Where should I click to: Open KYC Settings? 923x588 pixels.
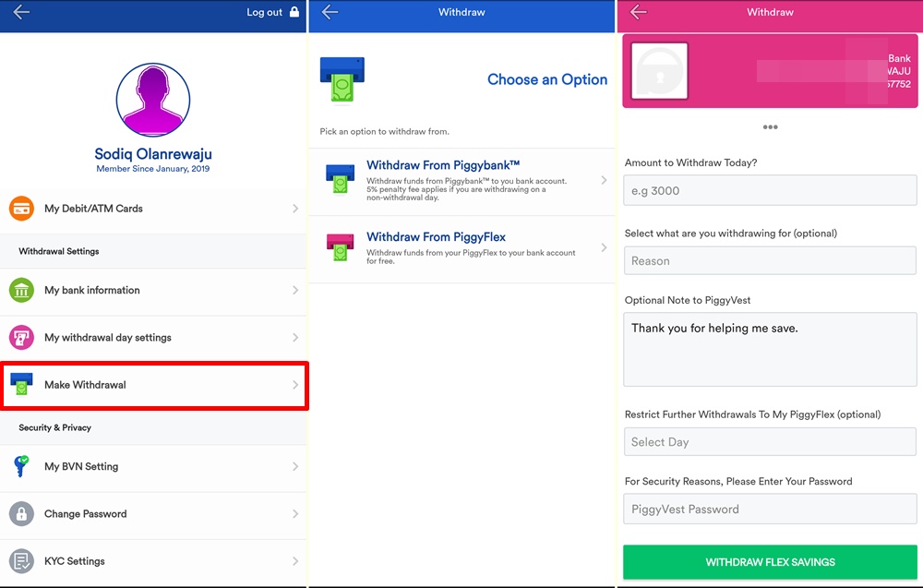click(x=153, y=561)
